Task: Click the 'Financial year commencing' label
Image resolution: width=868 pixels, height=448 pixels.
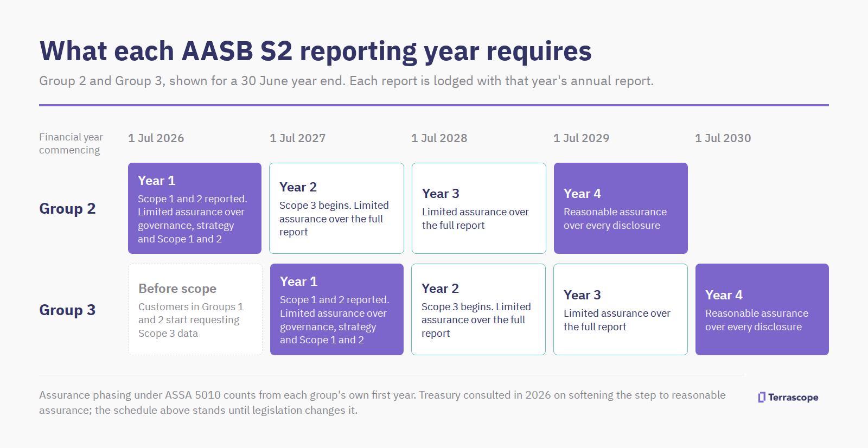Action: point(71,144)
